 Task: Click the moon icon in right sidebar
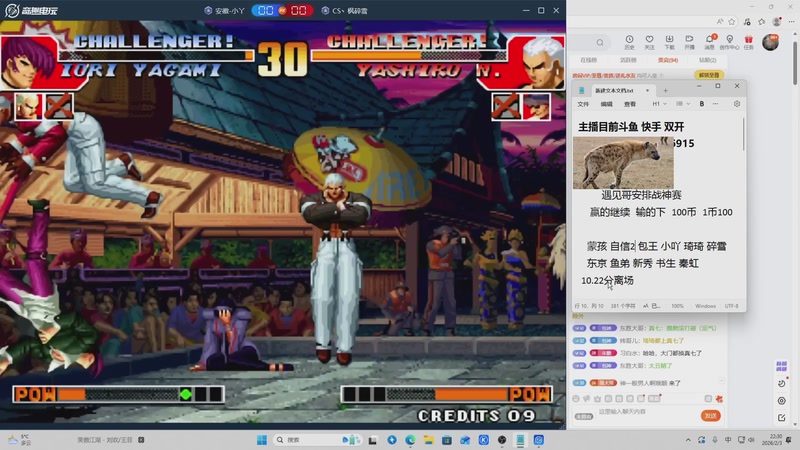782,383
